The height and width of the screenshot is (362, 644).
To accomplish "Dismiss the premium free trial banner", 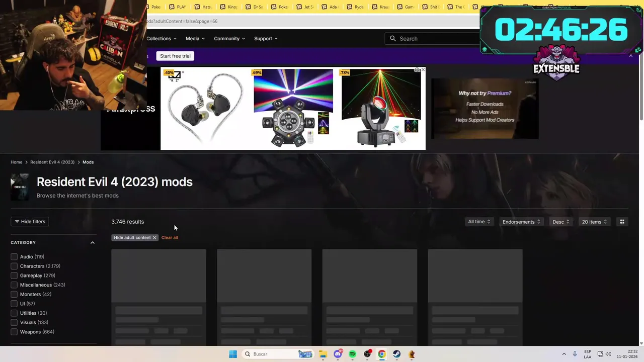I will (x=631, y=56).
